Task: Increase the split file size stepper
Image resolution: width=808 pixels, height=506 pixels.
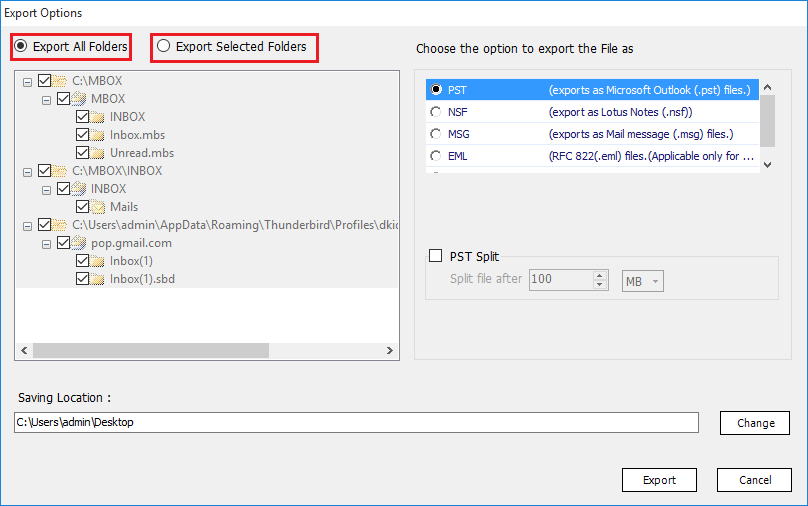Action: coord(599,276)
